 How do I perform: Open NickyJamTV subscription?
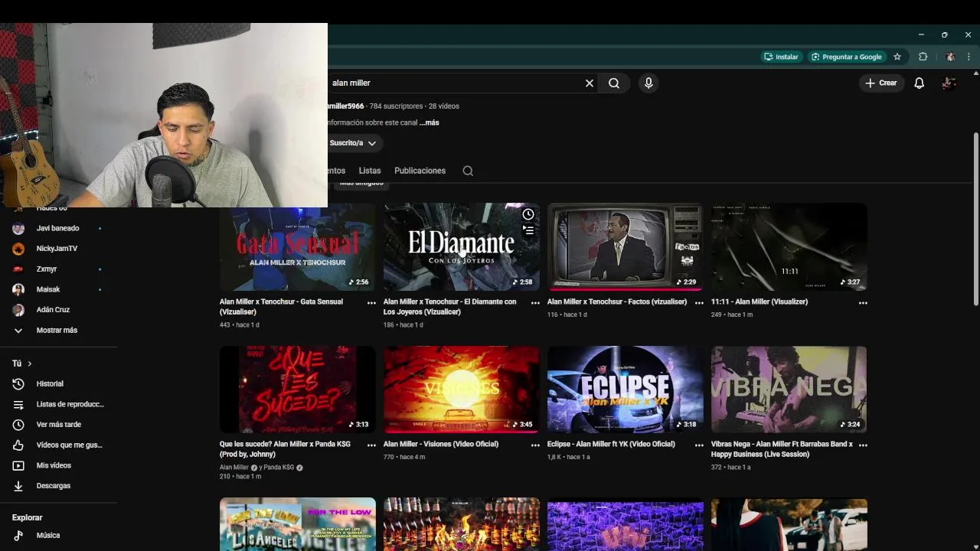tap(57, 249)
